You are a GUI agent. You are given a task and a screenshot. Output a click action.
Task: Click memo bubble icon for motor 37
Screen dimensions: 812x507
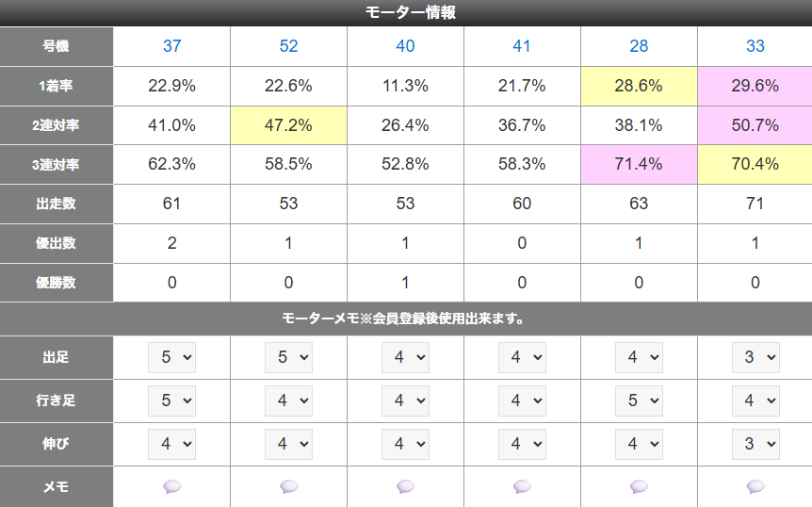pos(171,486)
